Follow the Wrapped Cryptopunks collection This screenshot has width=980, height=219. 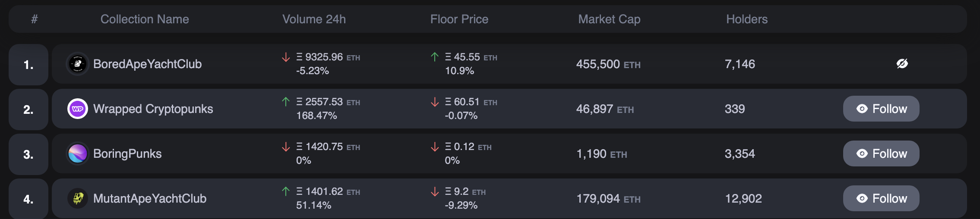click(x=881, y=109)
